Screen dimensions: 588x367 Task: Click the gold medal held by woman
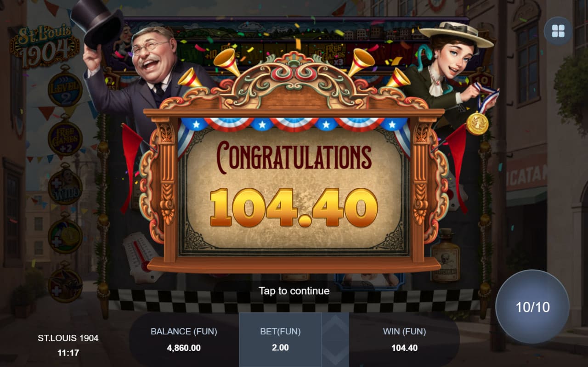(477, 123)
